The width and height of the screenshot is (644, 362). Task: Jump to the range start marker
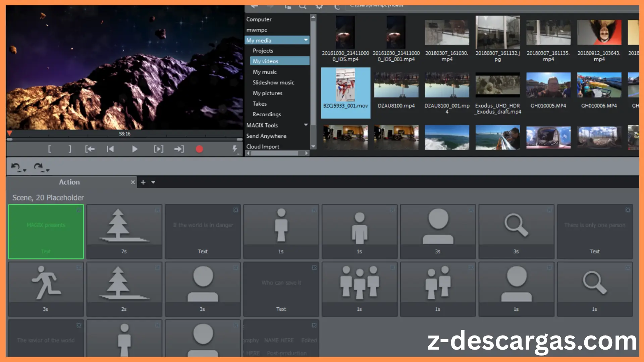[x=90, y=149]
